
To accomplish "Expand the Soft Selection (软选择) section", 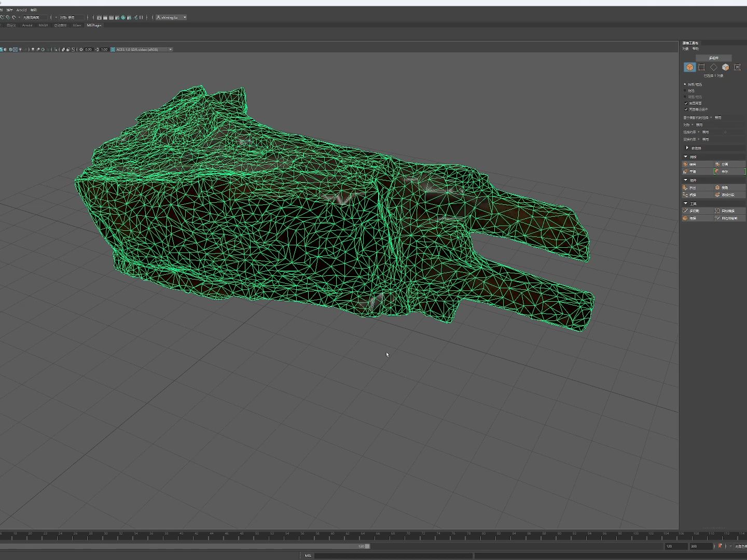I will coord(687,148).
